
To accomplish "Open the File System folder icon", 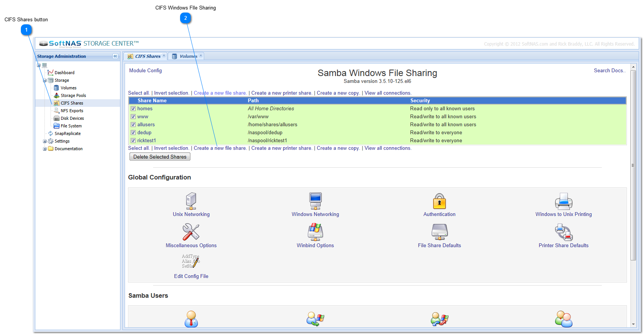I will [56, 126].
